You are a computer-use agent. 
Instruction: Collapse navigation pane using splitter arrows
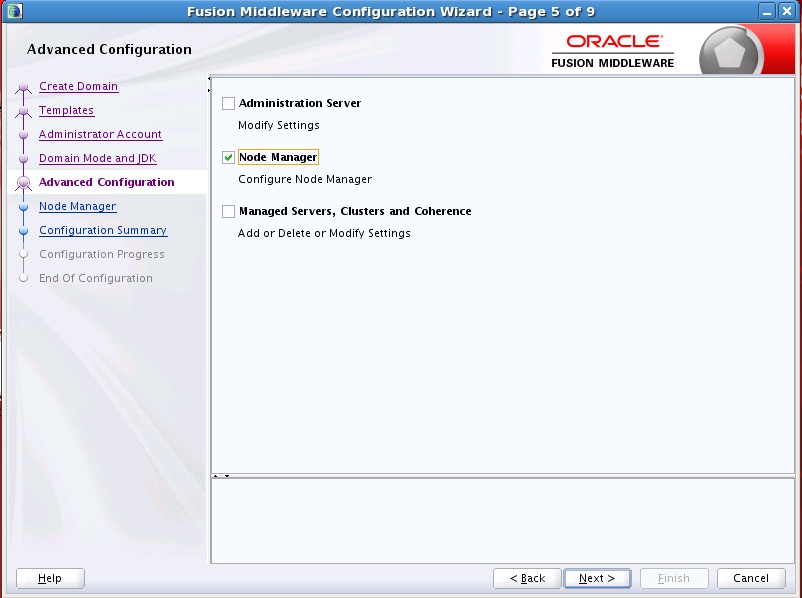pyautogui.click(x=209, y=78)
